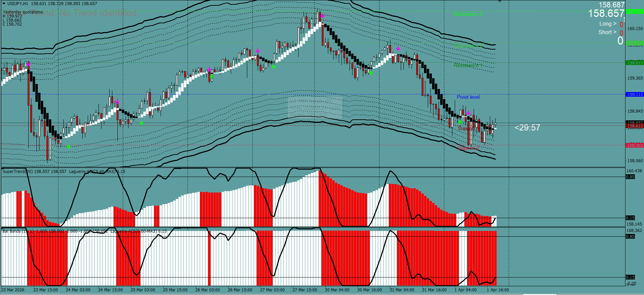Viewport: 644px width, 295px height.
Task: Select the red 158.612 price tag
Action: [635, 126]
